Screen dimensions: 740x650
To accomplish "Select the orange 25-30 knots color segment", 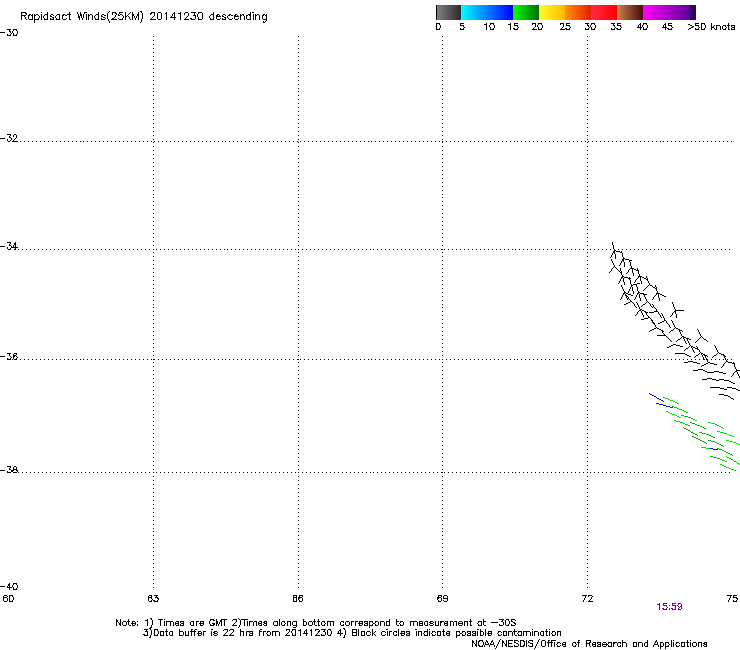I will point(578,12).
